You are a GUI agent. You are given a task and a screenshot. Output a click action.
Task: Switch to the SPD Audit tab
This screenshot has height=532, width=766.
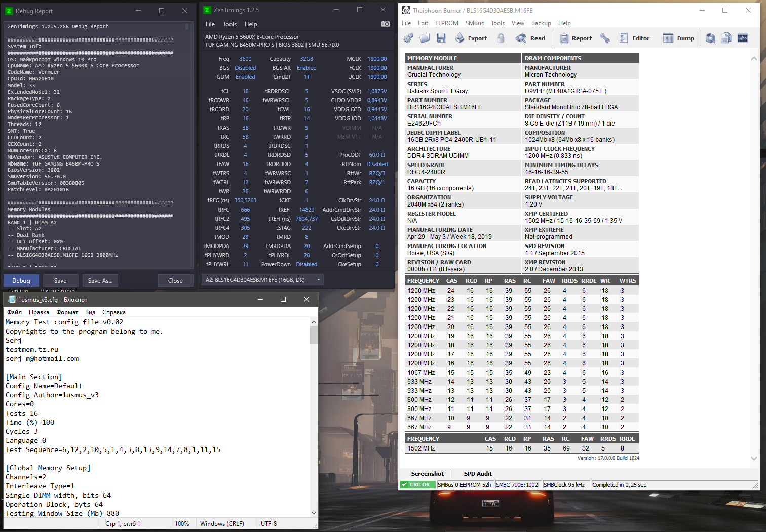(x=478, y=474)
